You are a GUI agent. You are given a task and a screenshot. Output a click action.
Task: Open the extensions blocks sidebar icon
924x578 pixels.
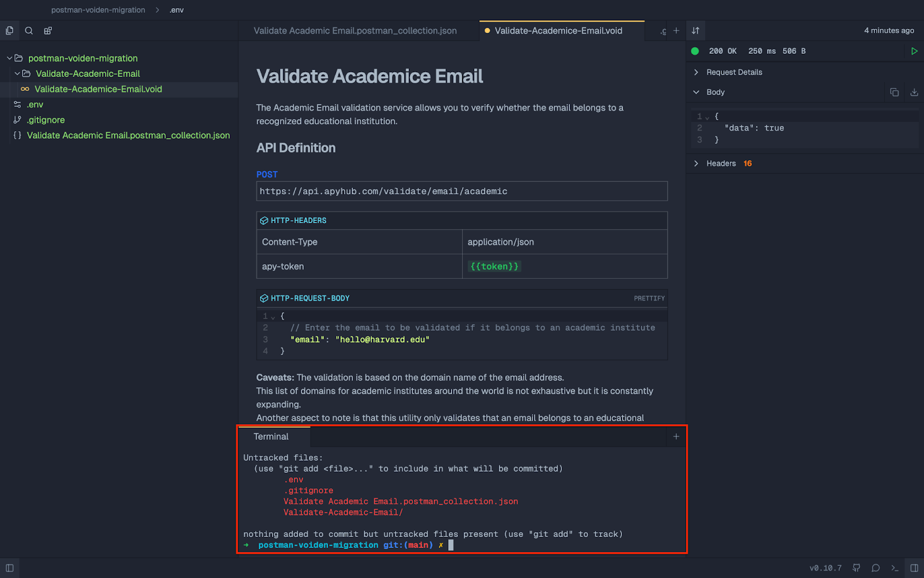[x=48, y=31]
